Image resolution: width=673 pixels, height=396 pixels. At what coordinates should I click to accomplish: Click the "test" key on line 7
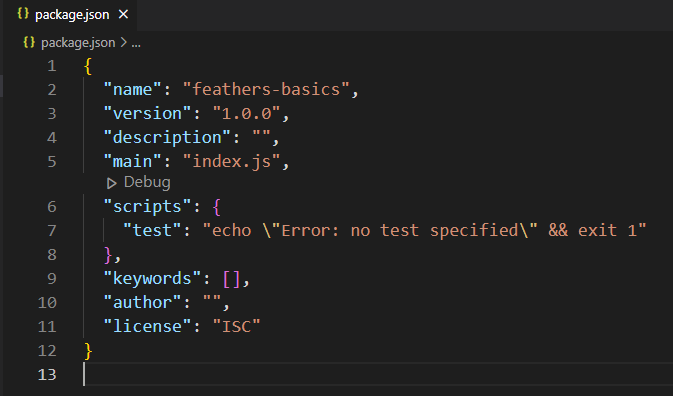pos(152,230)
